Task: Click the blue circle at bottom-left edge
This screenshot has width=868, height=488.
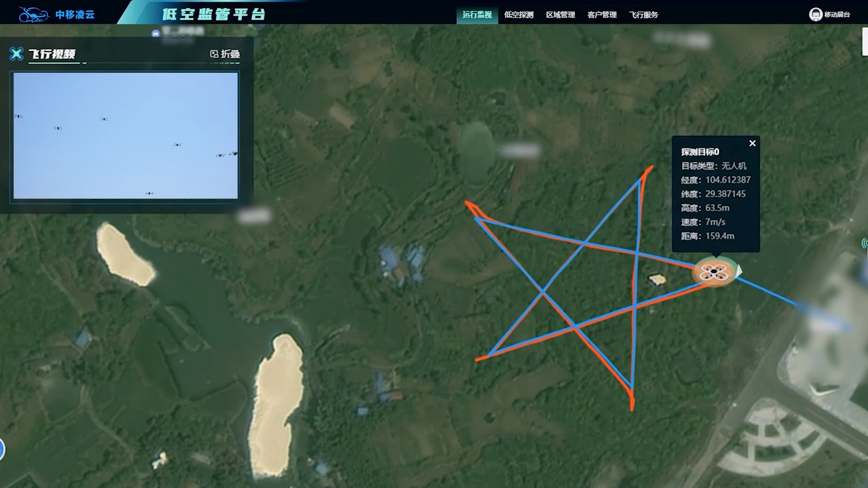Action: [x=1, y=449]
